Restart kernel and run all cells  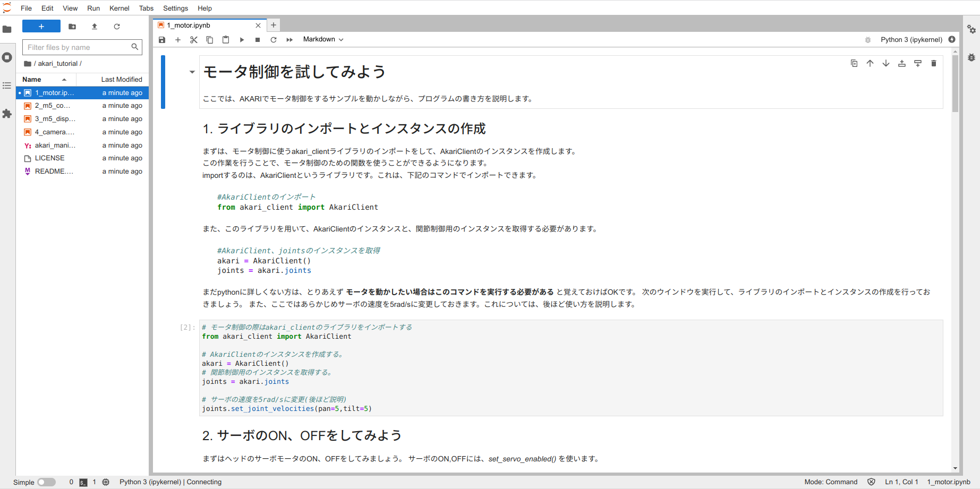pos(289,40)
